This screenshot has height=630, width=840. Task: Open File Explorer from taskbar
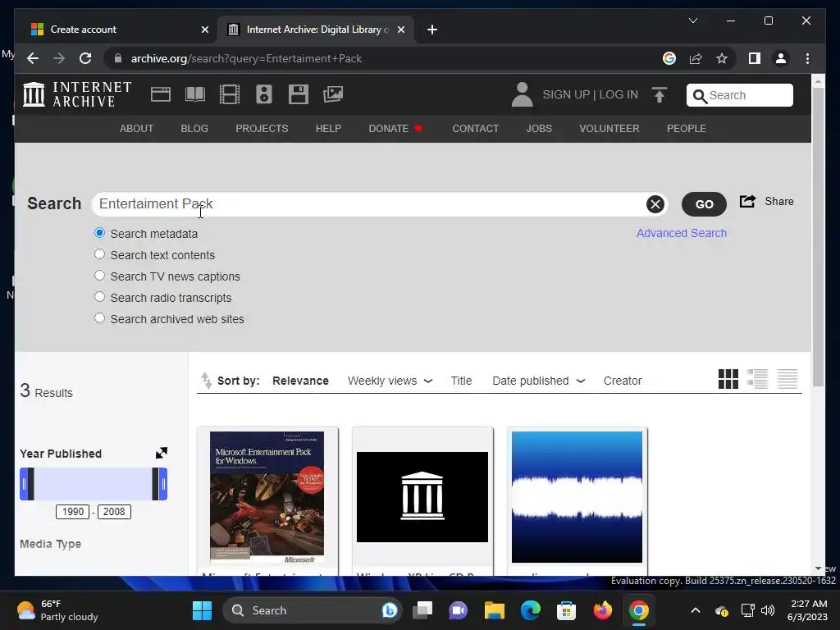coord(495,610)
